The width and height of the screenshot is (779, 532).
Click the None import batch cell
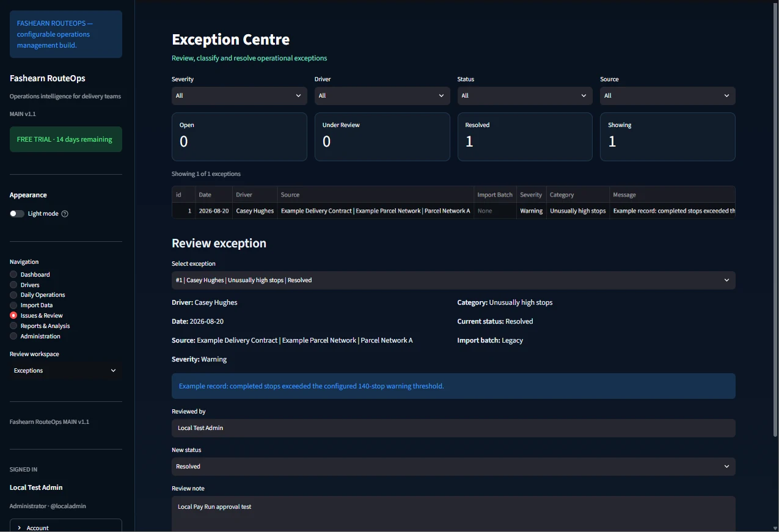(x=495, y=211)
